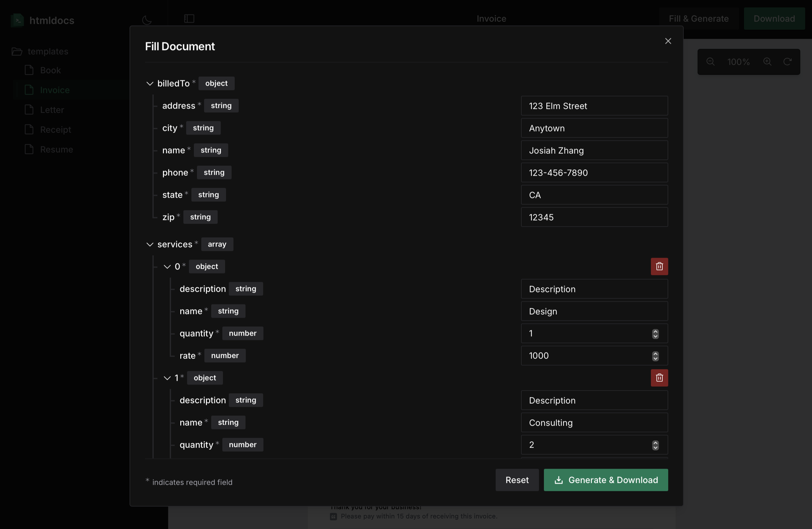Click the address field label
Image resolution: width=812 pixels, height=529 pixels.
[179, 106]
